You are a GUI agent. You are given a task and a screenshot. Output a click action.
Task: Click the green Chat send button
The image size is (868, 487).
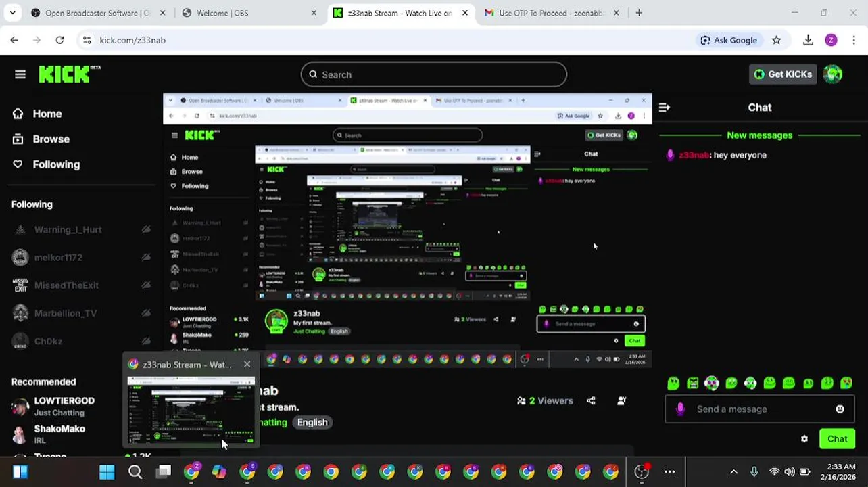coord(837,439)
